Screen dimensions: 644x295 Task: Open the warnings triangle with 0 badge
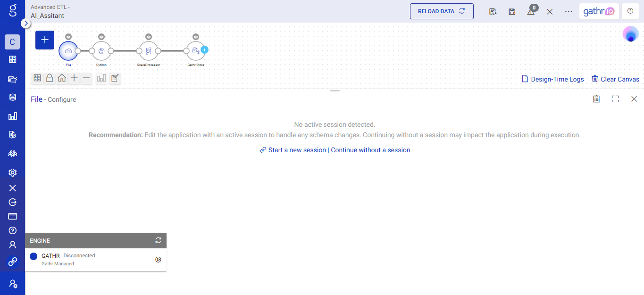coord(531,11)
